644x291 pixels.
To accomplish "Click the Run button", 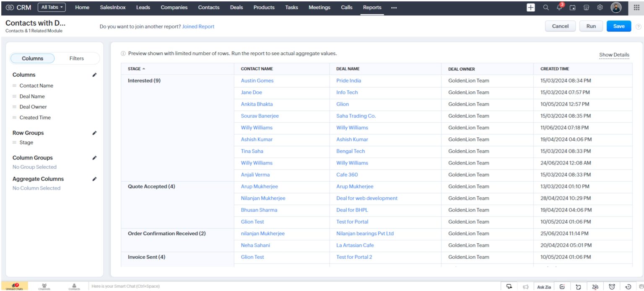I will (591, 26).
